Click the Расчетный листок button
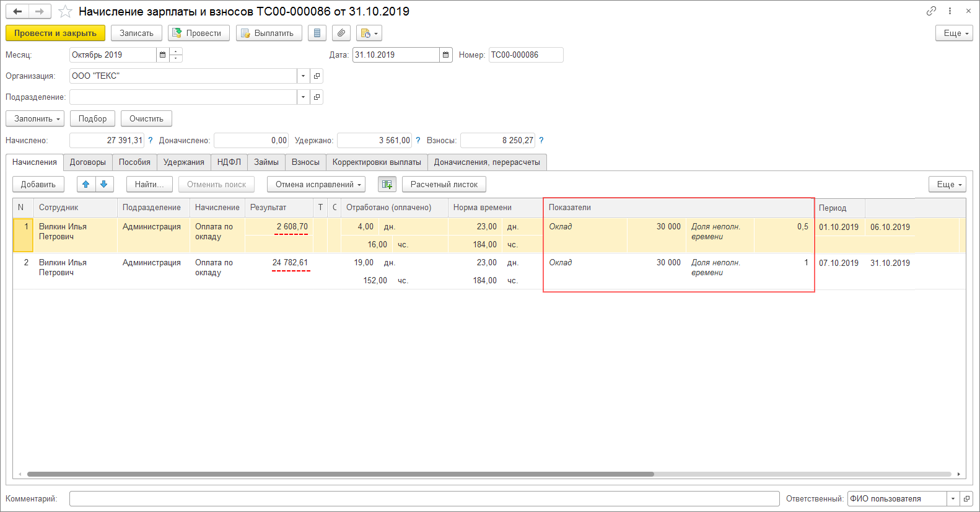980x512 pixels. coord(444,184)
